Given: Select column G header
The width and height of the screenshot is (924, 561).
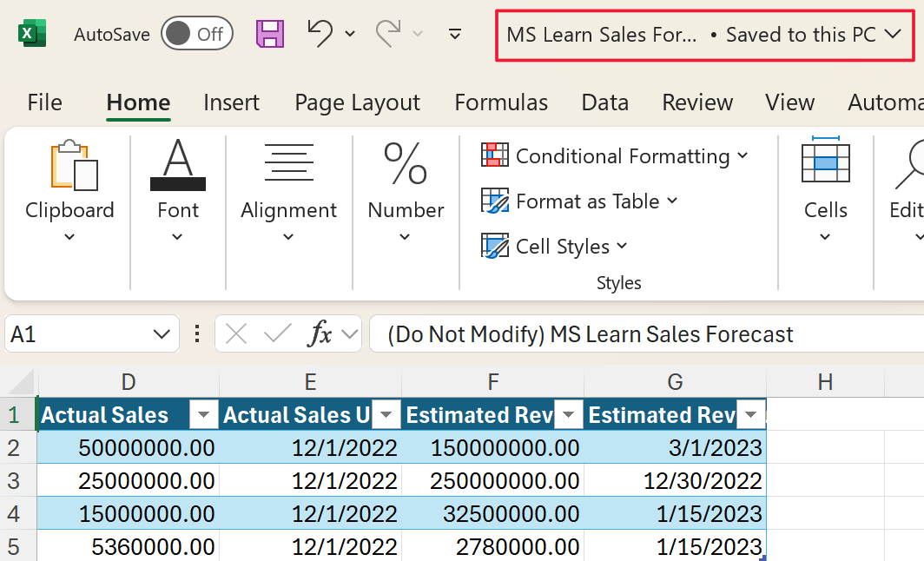Looking at the screenshot, I should (676, 382).
